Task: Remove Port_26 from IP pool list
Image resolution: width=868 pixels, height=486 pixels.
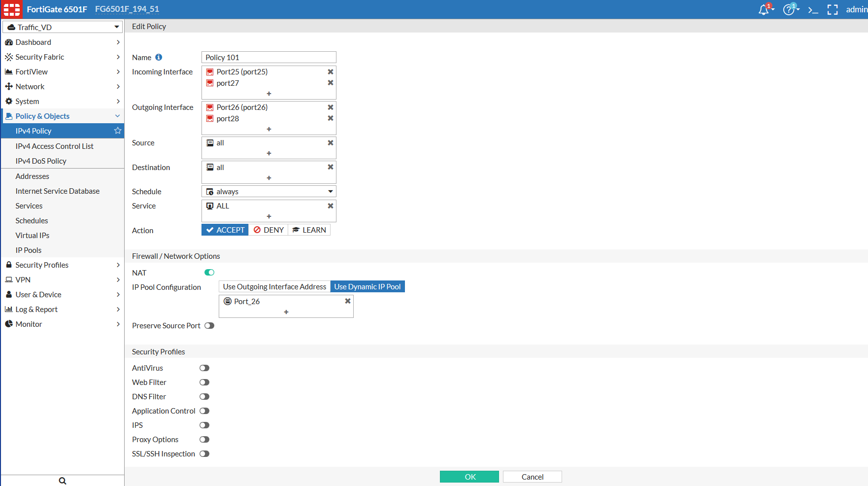Action: (x=348, y=301)
